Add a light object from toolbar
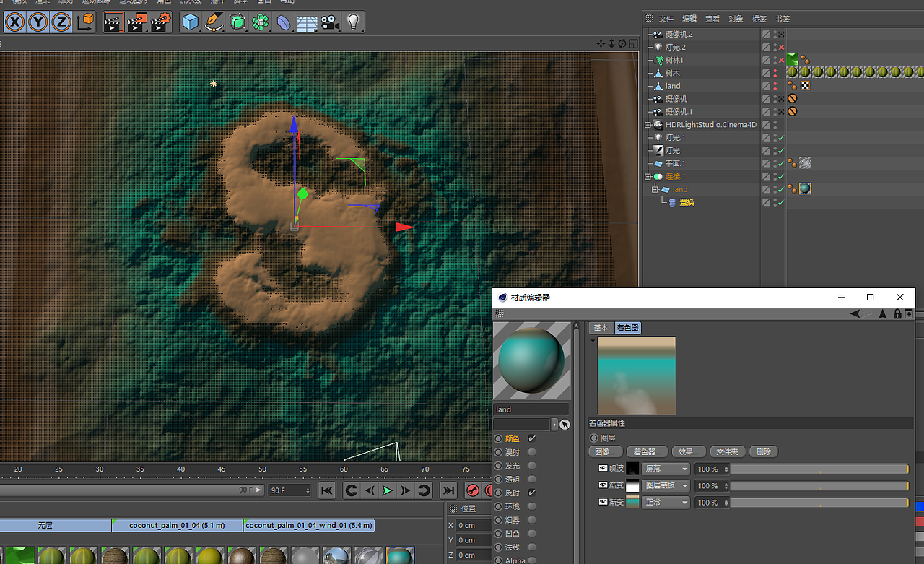 pyautogui.click(x=353, y=22)
